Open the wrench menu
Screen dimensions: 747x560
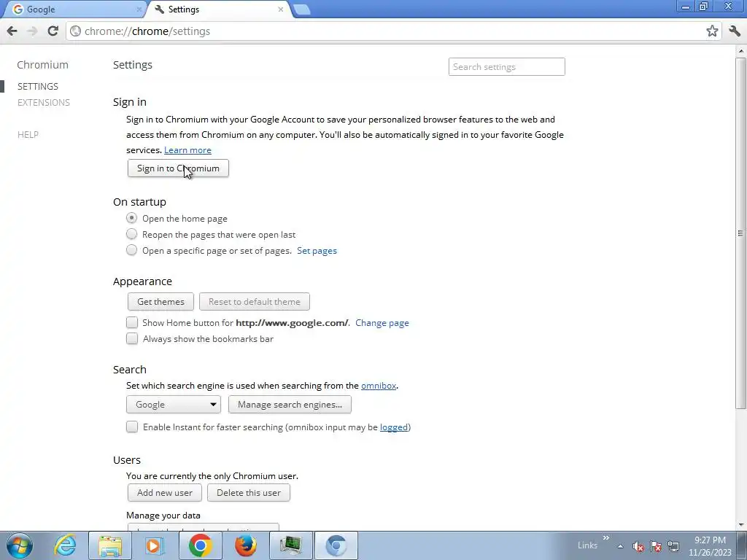(x=735, y=31)
